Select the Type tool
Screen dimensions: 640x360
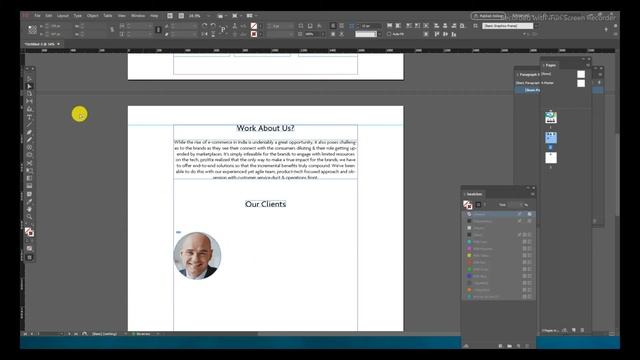pos(29,117)
